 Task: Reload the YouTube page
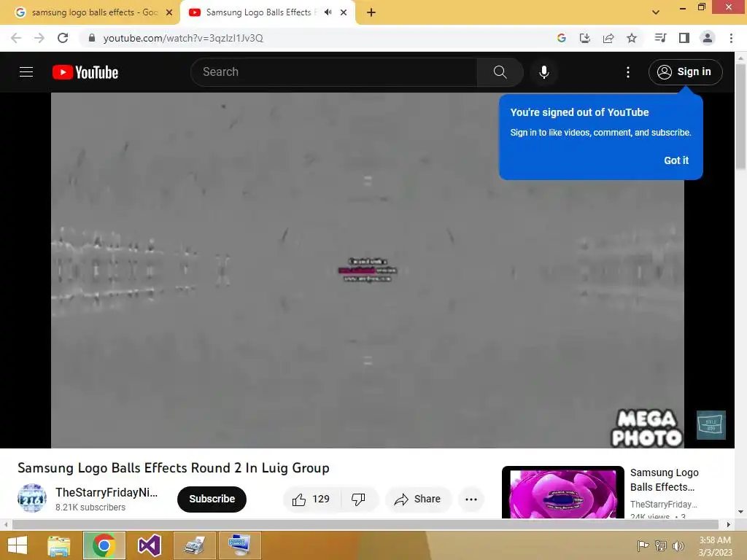tap(63, 38)
